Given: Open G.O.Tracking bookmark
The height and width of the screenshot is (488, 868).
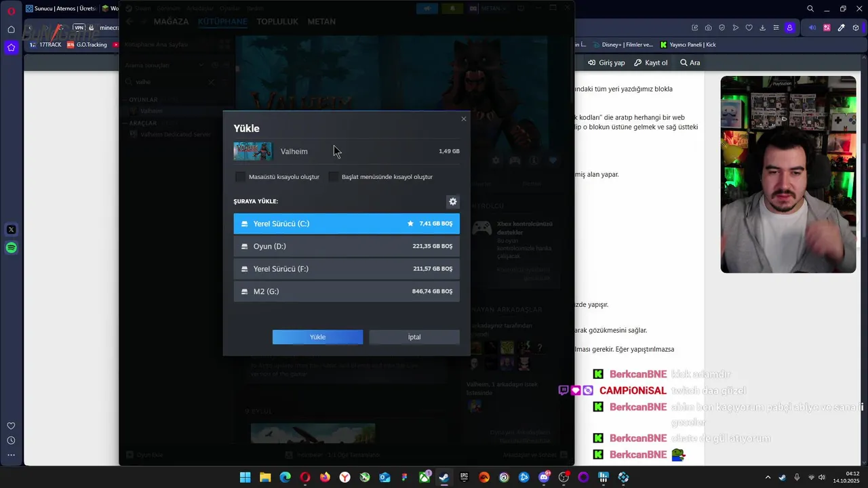Looking at the screenshot, I should coord(87,45).
